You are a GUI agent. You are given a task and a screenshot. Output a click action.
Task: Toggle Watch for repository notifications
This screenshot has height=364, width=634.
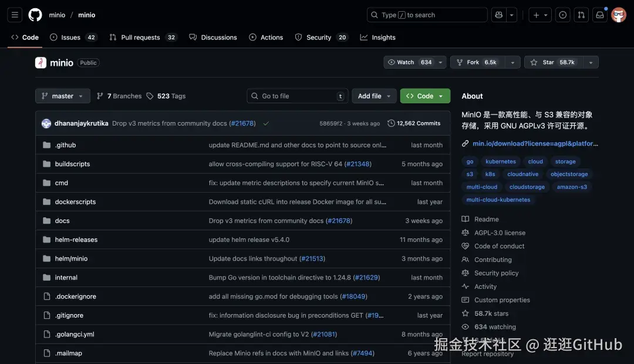pos(410,62)
